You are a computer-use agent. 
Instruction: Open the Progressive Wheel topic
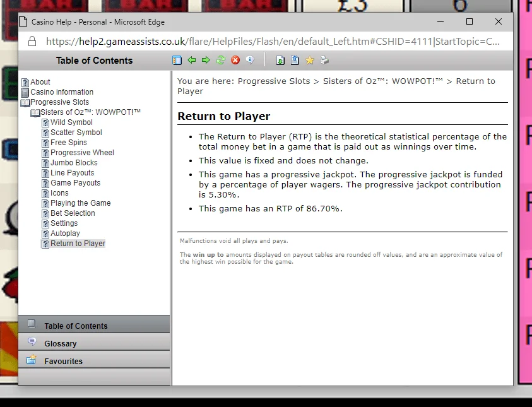83,153
